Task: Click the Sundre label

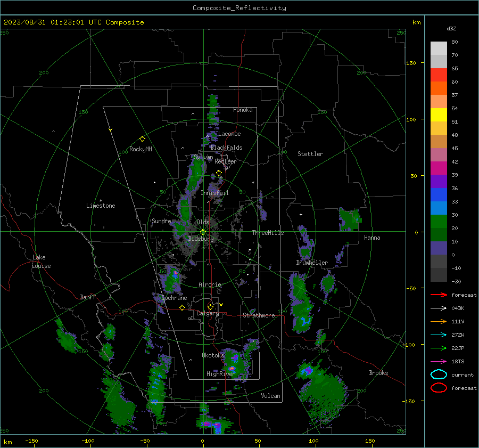Action: (x=161, y=221)
